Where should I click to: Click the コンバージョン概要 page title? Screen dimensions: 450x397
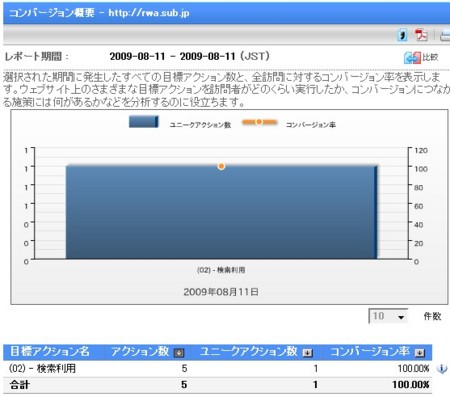(x=51, y=13)
